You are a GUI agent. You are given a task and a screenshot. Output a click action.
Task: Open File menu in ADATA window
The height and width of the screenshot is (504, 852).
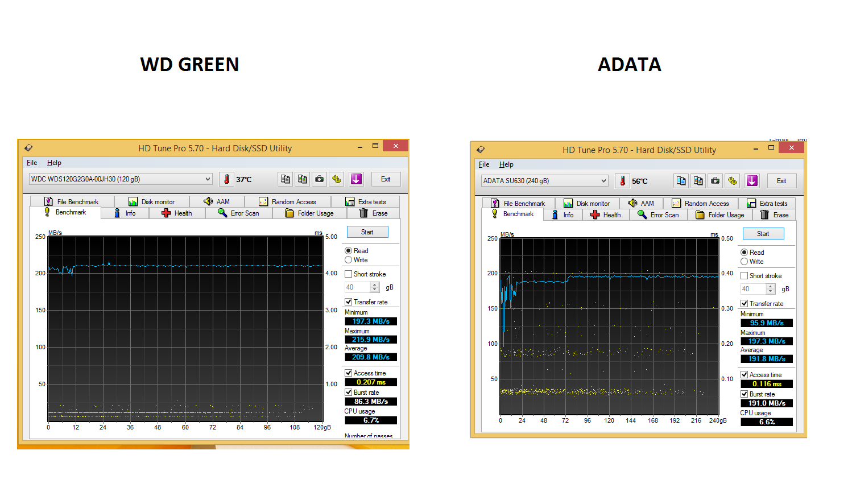(484, 164)
